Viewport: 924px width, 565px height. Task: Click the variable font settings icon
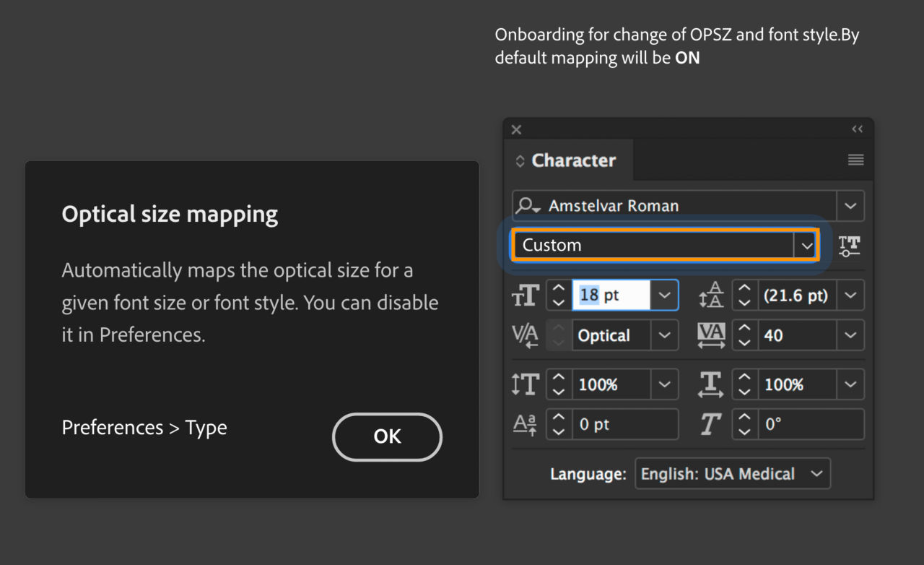(850, 246)
